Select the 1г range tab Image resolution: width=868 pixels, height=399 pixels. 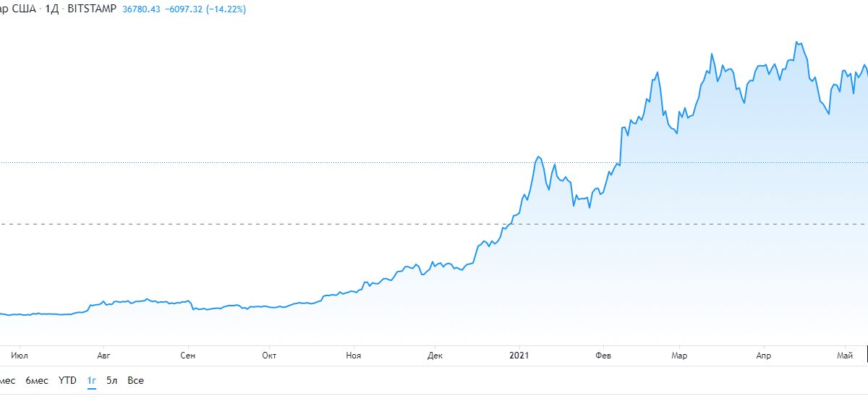click(x=92, y=380)
